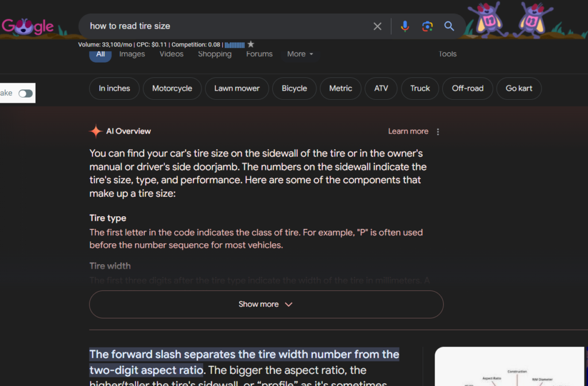Select the Go kart chip

(x=519, y=88)
